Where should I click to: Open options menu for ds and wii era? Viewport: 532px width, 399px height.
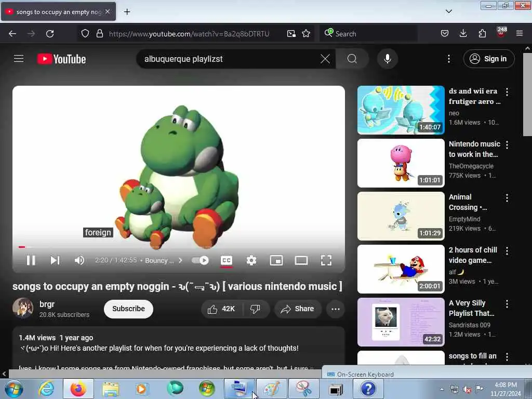pyautogui.click(x=507, y=91)
